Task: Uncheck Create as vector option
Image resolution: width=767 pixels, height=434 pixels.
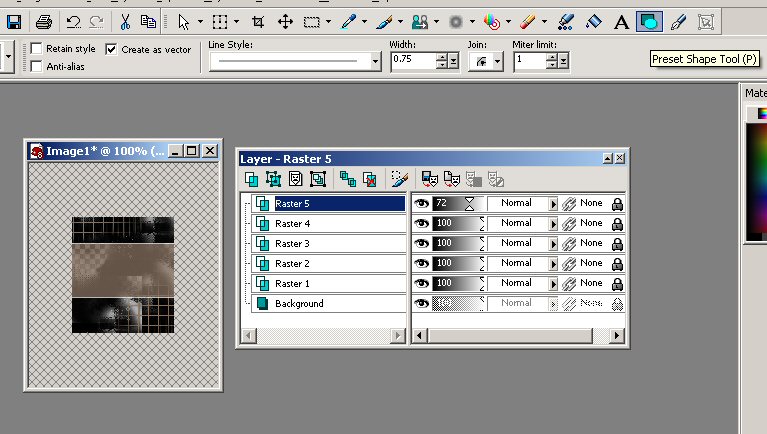Action: click(111, 49)
